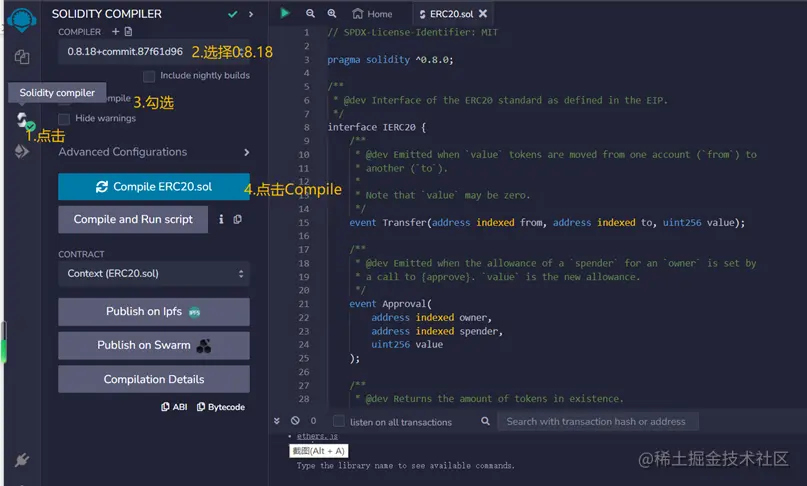Screen dimensions: 807x486
Task: Enable listen on all transactions checkbox
Action: [x=339, y=422]
